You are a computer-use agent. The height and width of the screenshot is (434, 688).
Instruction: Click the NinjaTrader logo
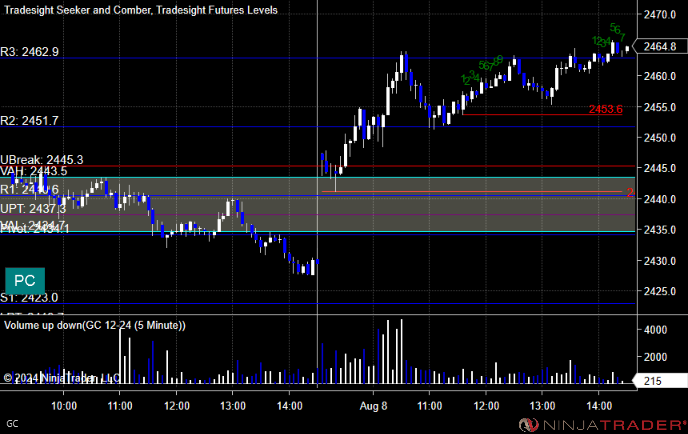(x=603, y=425)
